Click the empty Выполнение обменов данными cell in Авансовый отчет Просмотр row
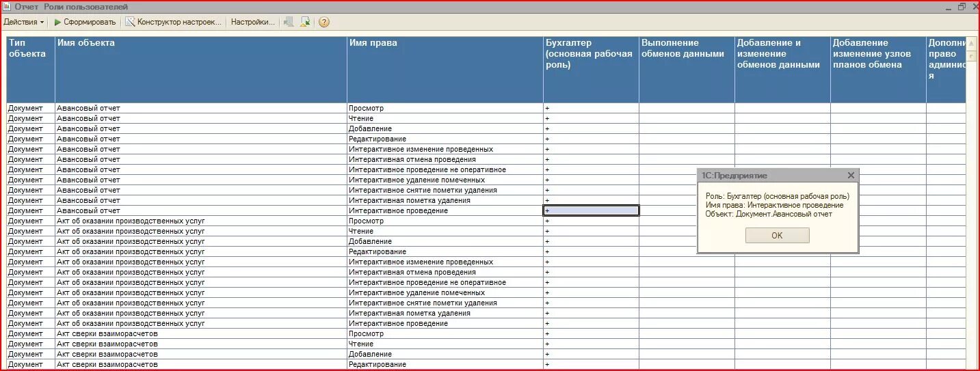This screenshot has width=980, height=371. click(x=687, y=108)
